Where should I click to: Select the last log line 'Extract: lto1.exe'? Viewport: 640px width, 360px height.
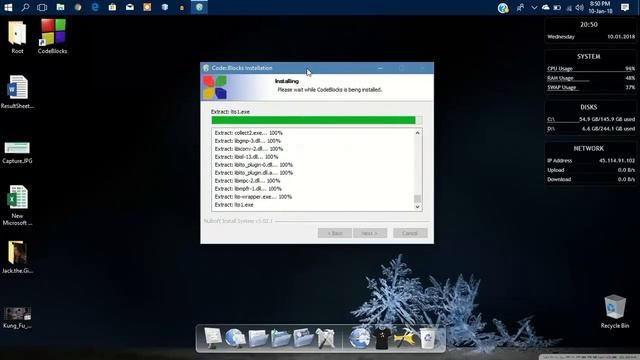pyautogui.click(x=234, y=205)
